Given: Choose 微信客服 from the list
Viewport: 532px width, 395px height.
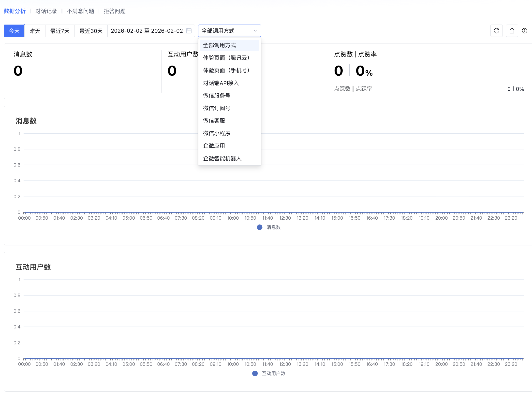Looking at the screenshot, I should [214, 121].
